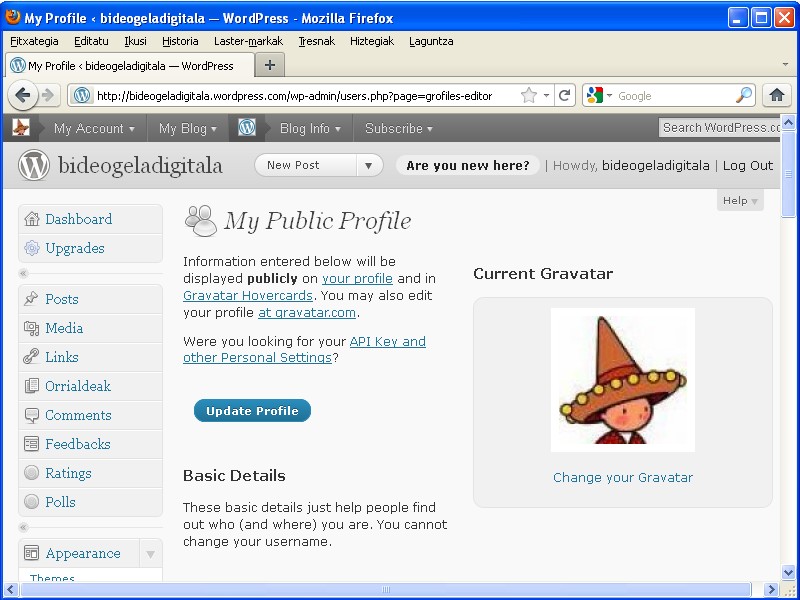This screenshot has width=800, height=600.
Task: Open a new tab with plus button
Action: tap(269, 65)
